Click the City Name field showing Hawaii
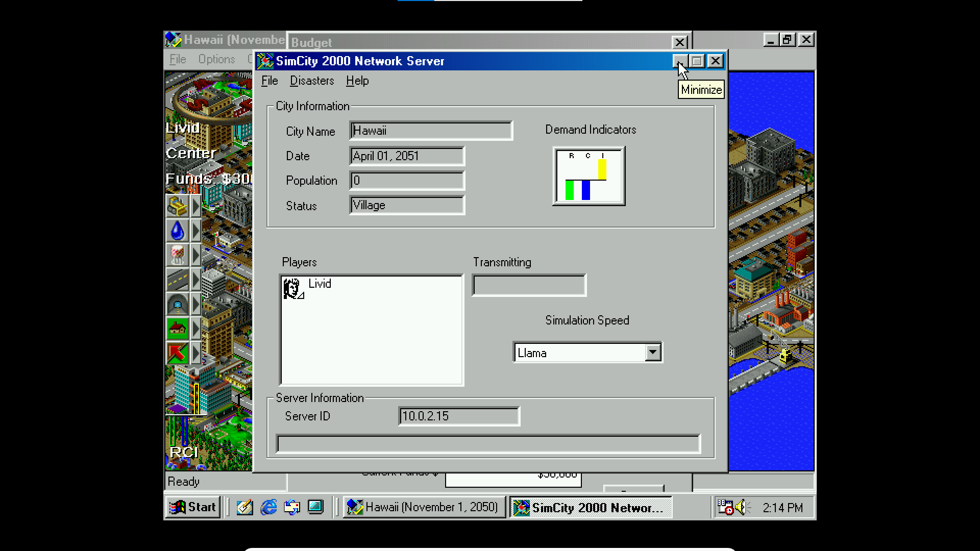The height and width of the screenshot is (551, 980). 431,130
